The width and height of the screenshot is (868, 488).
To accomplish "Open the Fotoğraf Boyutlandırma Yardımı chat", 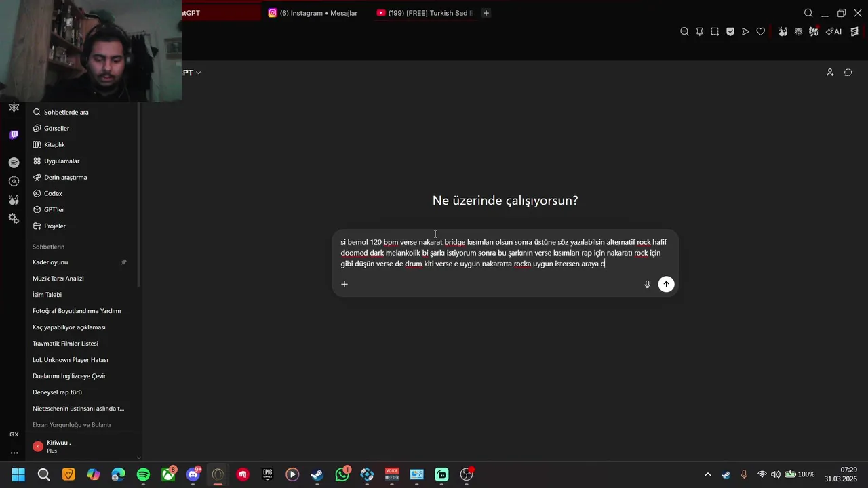I will [x=83, y=311].
